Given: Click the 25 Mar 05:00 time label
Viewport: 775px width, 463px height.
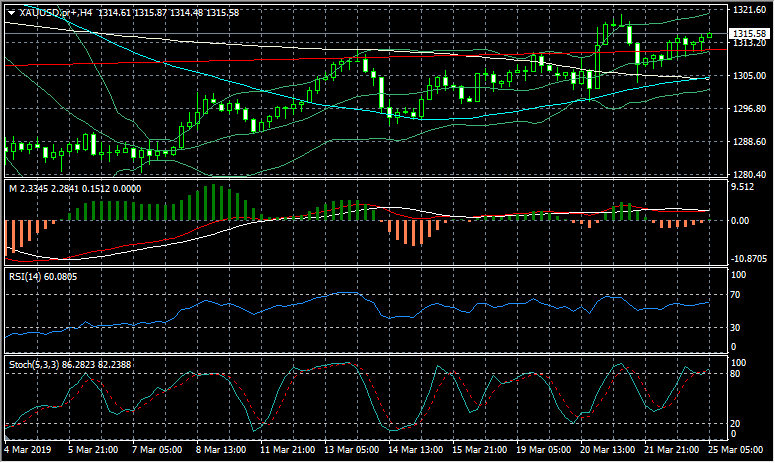Looking at the screenshot, I should (735, 450).
